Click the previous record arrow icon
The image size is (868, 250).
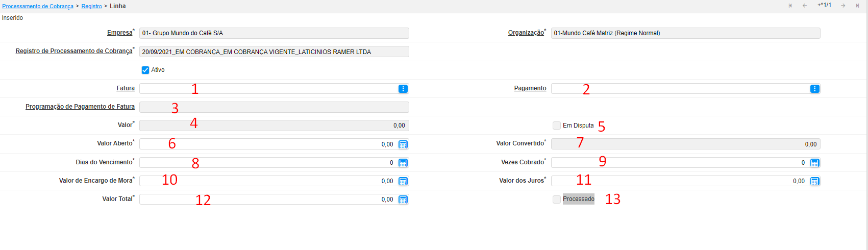point(805,6)
